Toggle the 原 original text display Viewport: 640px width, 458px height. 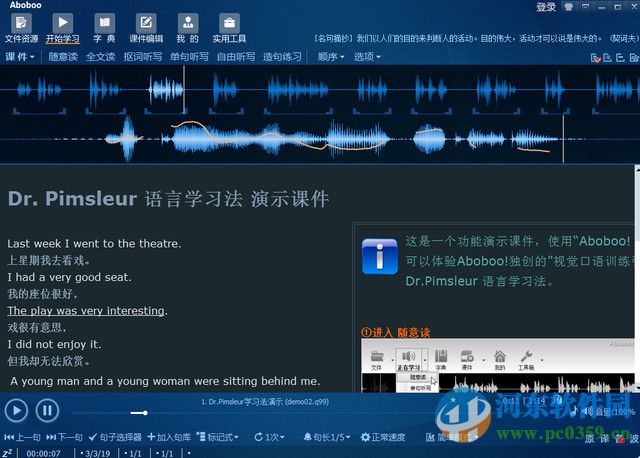tap(589, 439)
